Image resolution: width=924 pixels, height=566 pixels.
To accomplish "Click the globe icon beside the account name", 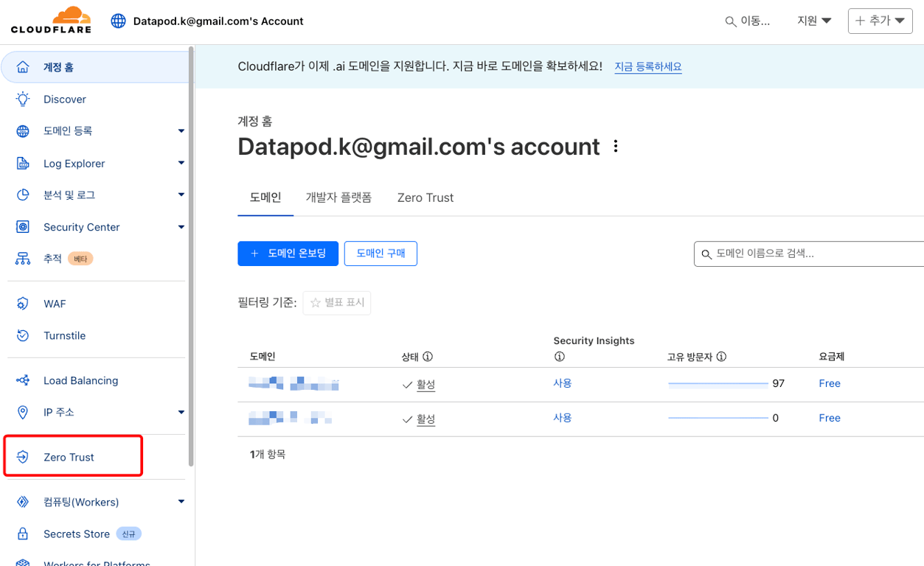I will click(118, 21).
